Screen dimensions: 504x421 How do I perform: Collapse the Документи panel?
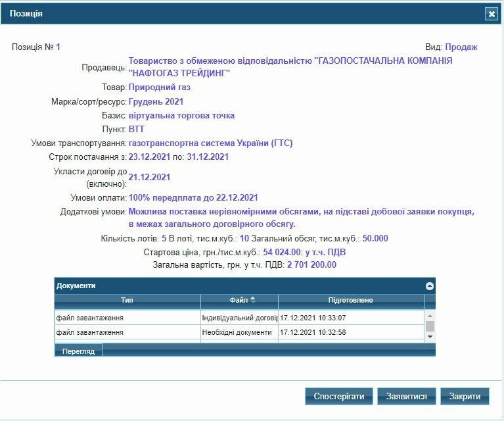pyautogui.click(x=430, y=285)
